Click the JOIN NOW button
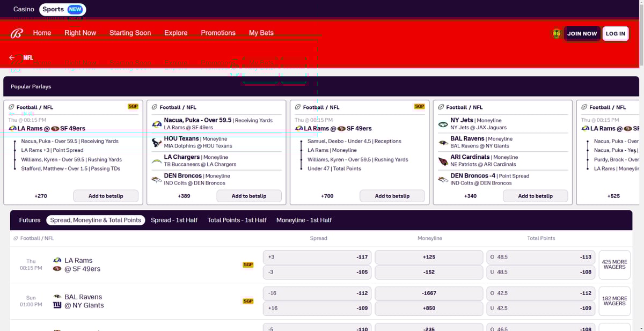The image size is (644, 331). pos(582,33)
